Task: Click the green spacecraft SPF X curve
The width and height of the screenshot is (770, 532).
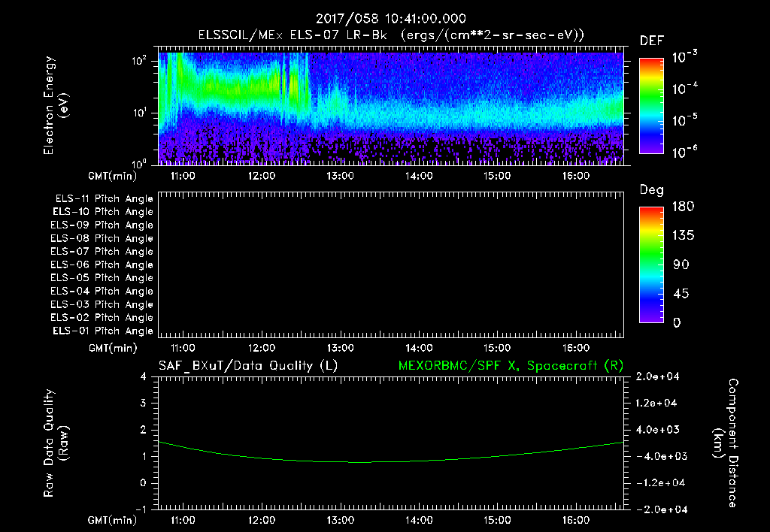Action: pyautogui.click(x=391, y=452)
